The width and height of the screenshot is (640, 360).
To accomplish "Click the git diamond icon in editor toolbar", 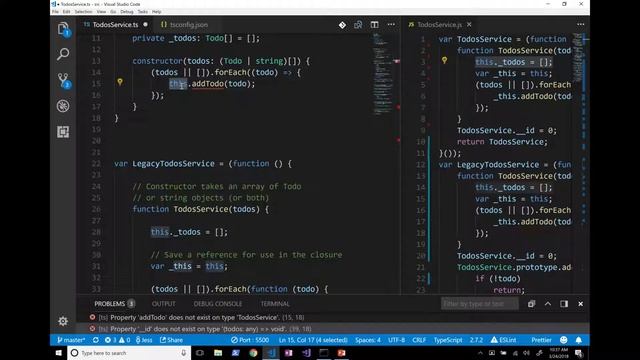I will tap(342, 25).
